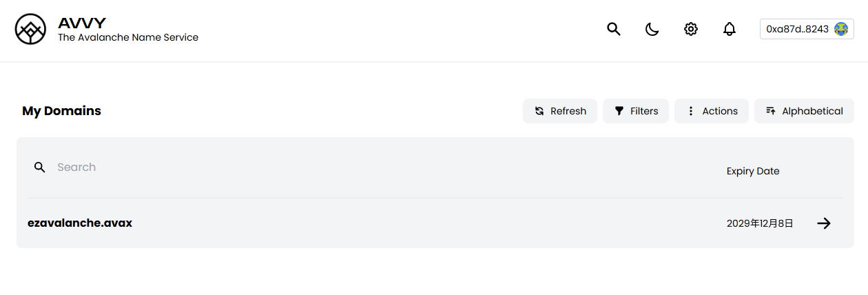868x295 pixels.
Task: Expand the Actions menu
Action: pyautogui.click(x=712, y=111)
